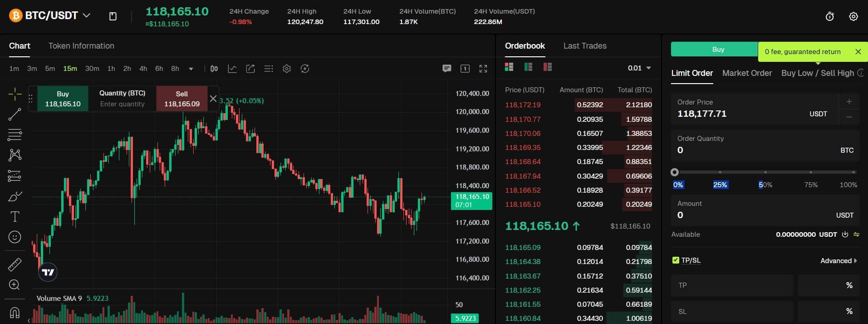This screenshot has height=324, width=868.
Task: Show combined buy and sell orderbook view
Action: pyautogui.click(x=509, y=67)
